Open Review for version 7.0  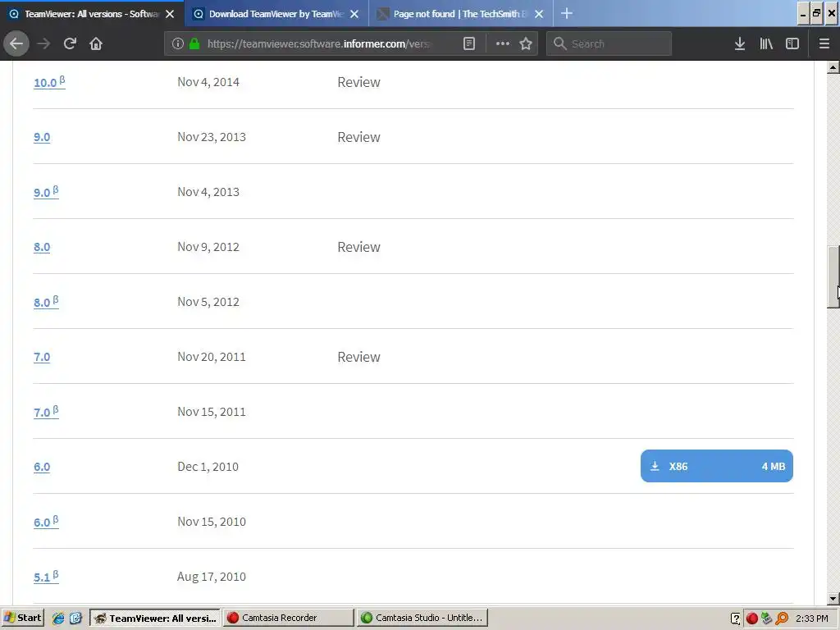pyautogui.click(x=358, y=357)
